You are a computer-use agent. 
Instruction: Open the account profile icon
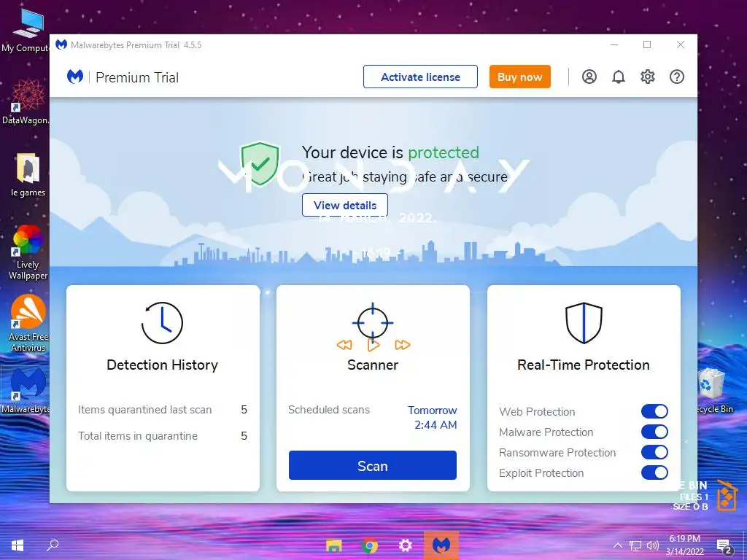(x=589, y=77)
